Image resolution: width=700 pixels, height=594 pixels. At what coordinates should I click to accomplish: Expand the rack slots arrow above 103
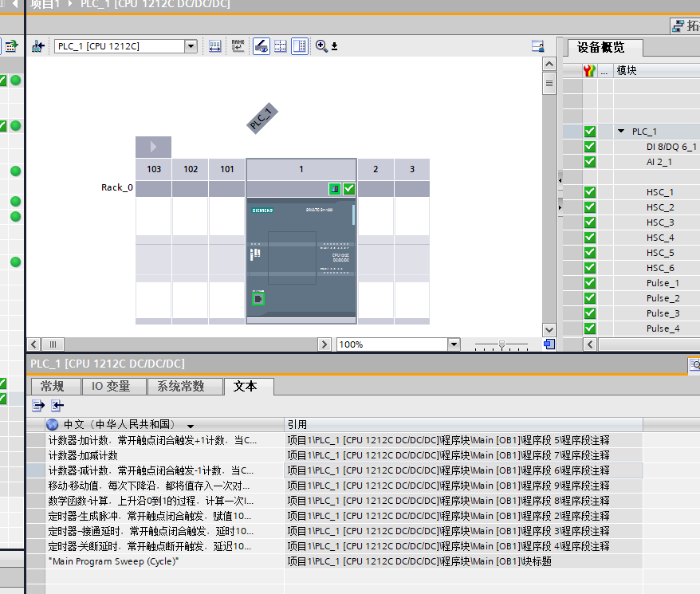[153, 147]
